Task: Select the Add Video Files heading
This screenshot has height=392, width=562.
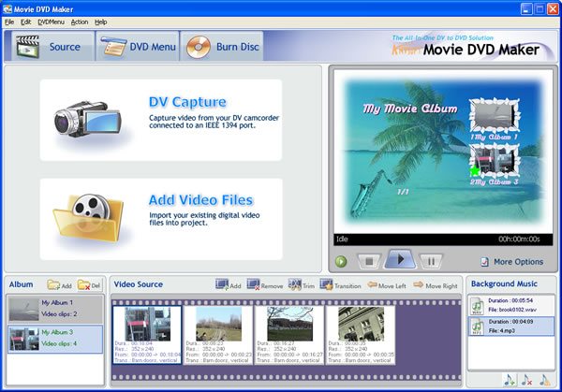Action: [x=200, y=200]
